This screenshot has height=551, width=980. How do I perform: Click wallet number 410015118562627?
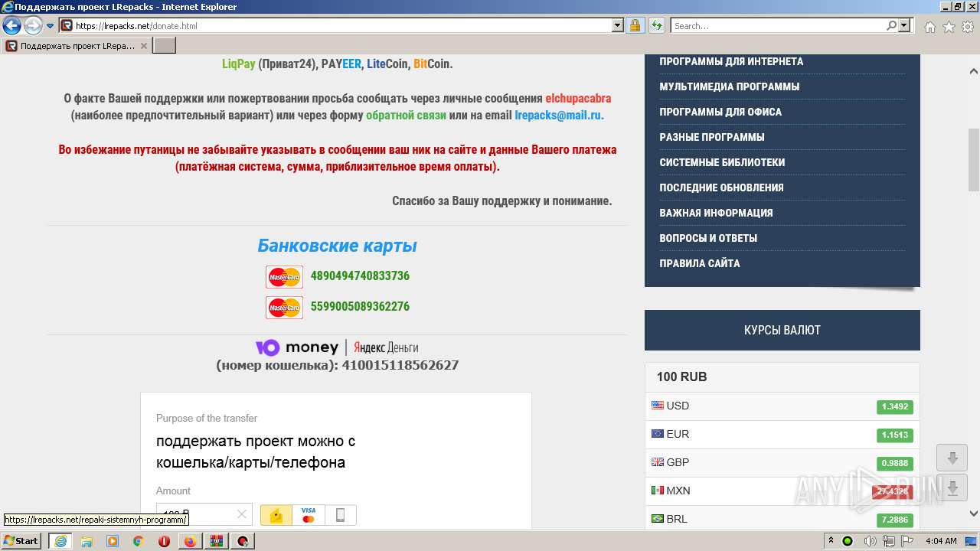(x=400, y=365)
